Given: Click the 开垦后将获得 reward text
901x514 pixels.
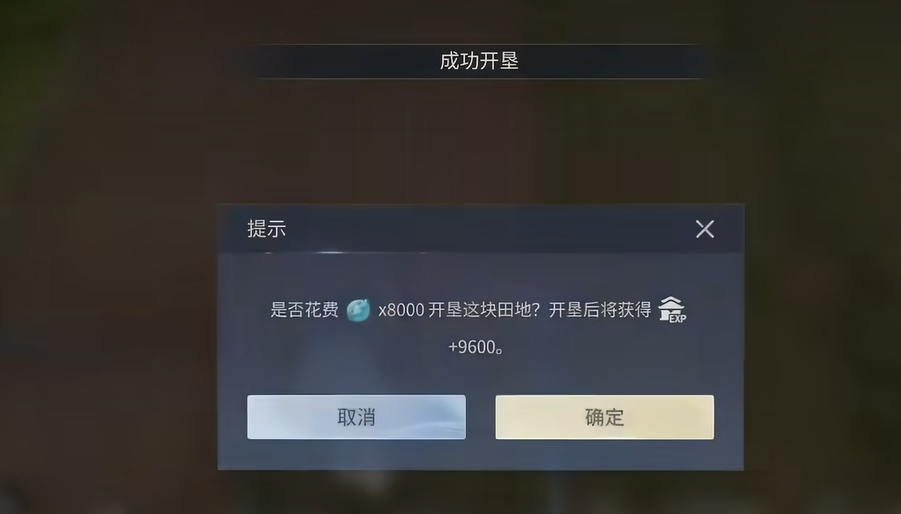Looking at the screenshot, I should (x=600, y=310).
